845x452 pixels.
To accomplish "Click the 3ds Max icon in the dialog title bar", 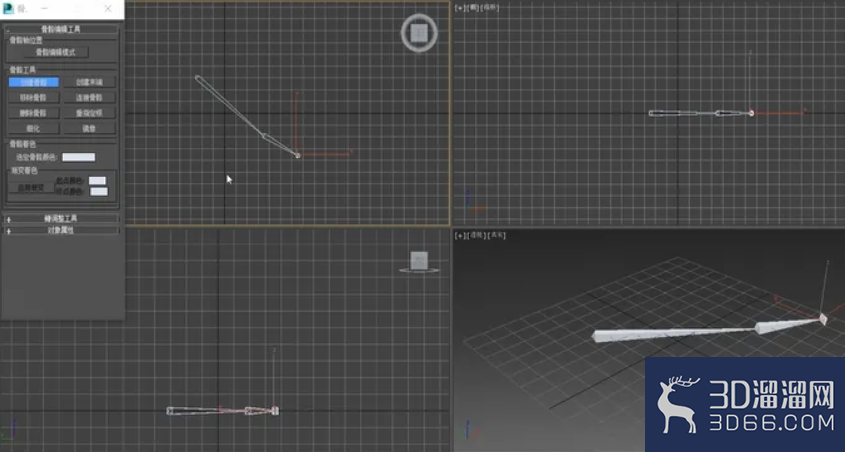I will (8, 9).
